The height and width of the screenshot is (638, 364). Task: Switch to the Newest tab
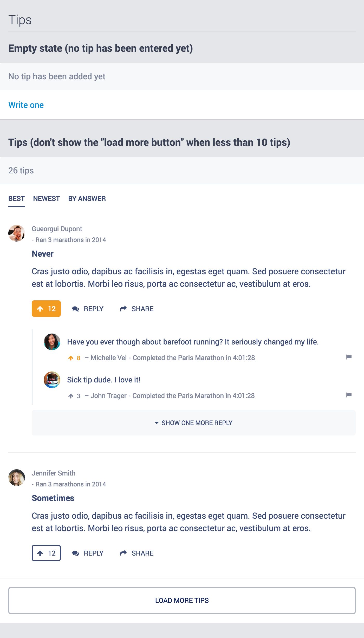point(46,199)
